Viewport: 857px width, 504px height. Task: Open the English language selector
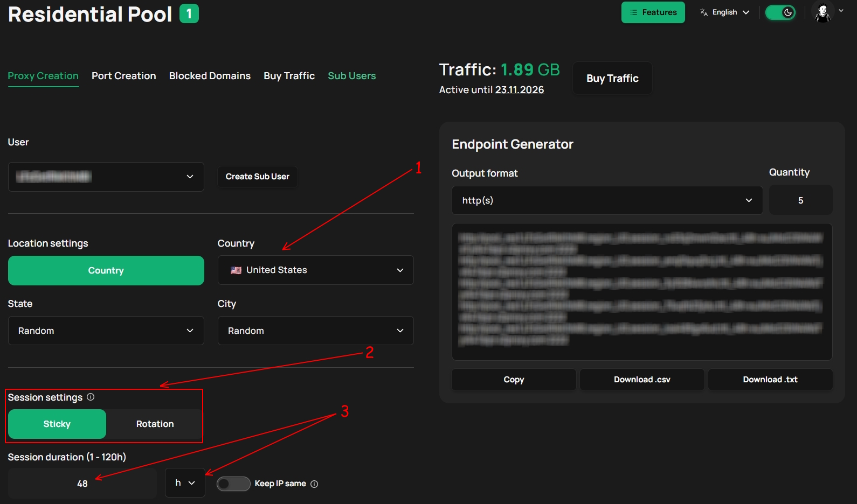724,12
